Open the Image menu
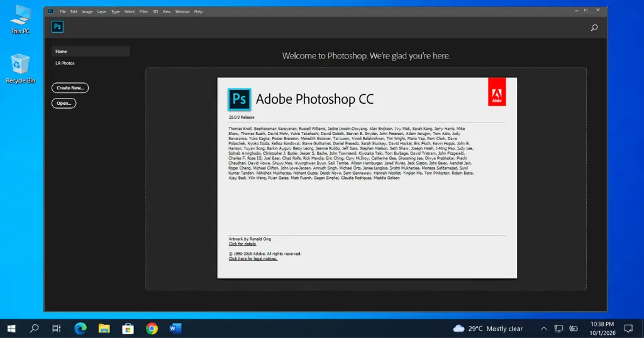This screenshot has height=338, width=644. coord(87,11)
